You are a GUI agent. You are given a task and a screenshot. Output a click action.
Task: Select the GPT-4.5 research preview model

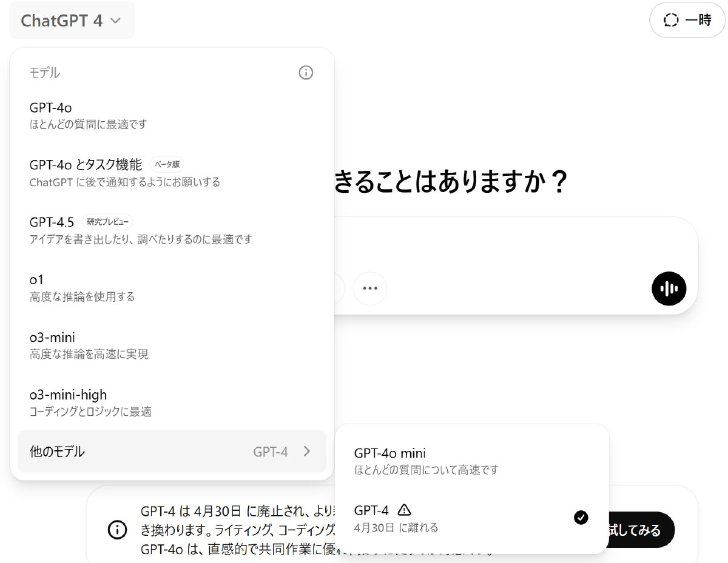click(x=172, y=230)
